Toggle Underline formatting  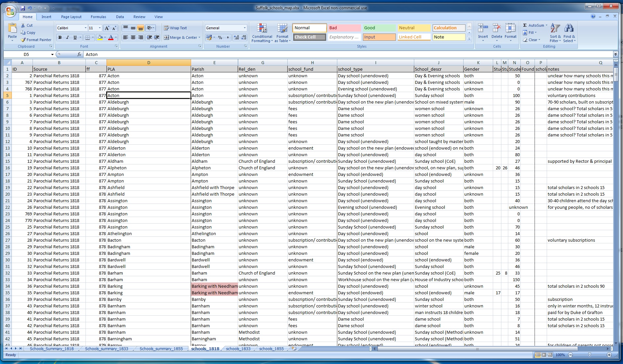pos(75,37)
